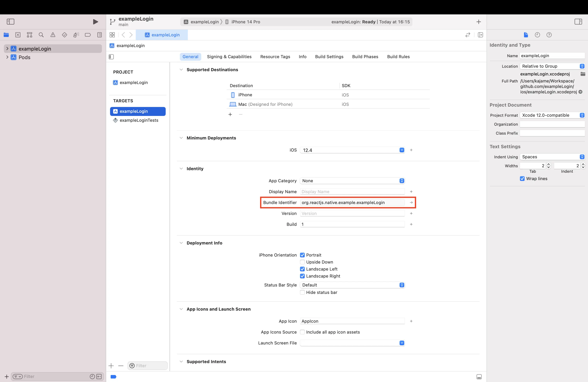
Task: Collapse Supported Destinations section
Action: 181,70
